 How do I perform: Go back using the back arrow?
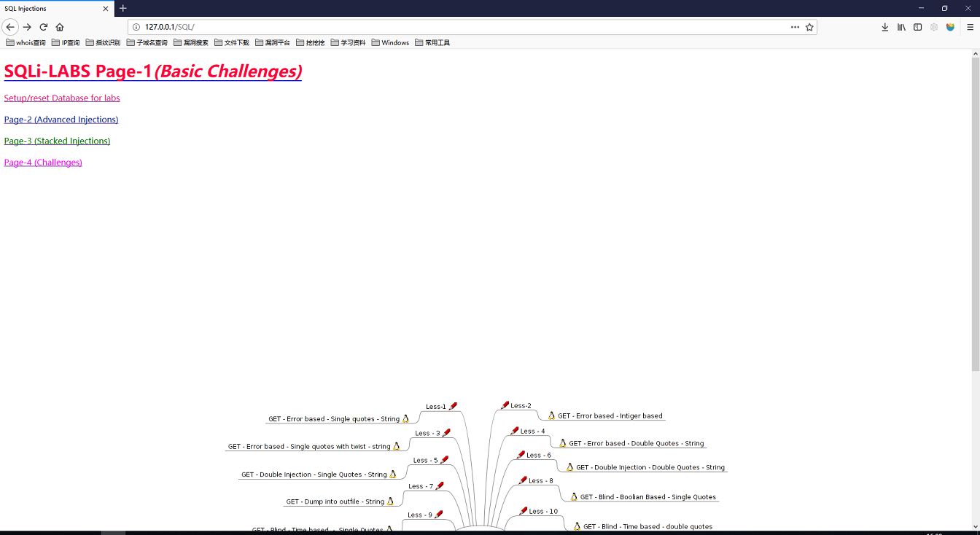pos(10,27)
